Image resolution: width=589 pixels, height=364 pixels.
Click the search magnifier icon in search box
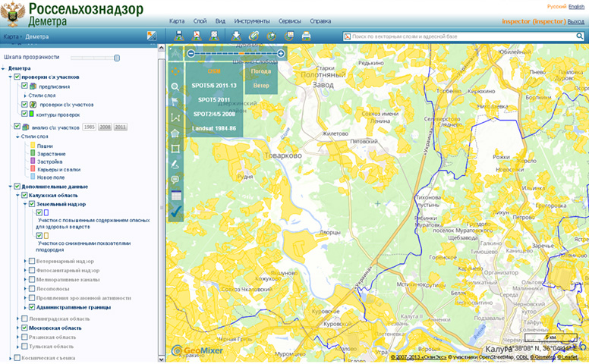[x=580, y=36]
